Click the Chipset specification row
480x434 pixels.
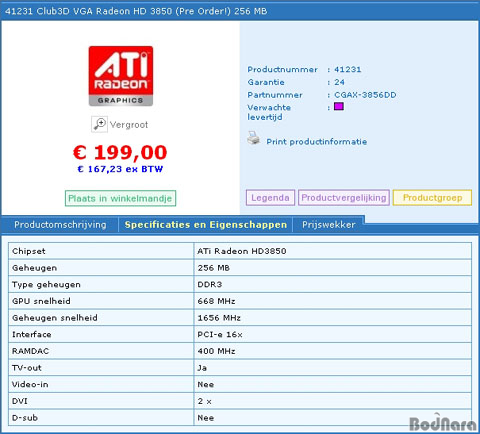point(240,251)
